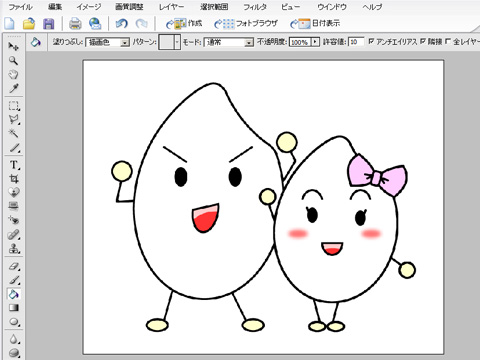Screen dimensions: 480x360
Task: Click the パターン swatch preview
Action: [x=166, y=42]
